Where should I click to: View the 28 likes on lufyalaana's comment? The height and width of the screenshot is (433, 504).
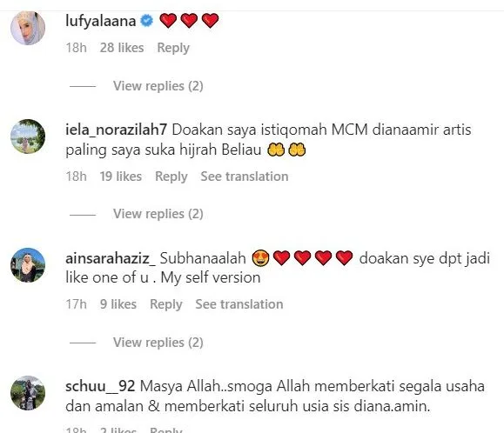tap(122, 48)
